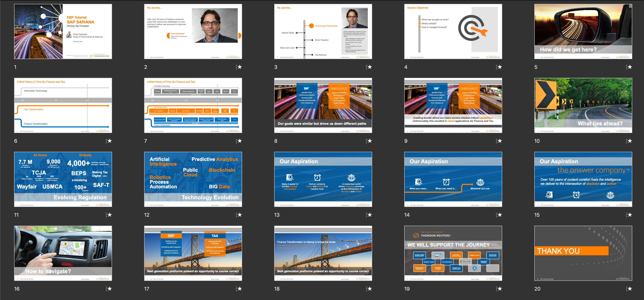Select the Technology Evolution slide
The height and width of the screenshot is (300, 644).
tap(193, 179)
